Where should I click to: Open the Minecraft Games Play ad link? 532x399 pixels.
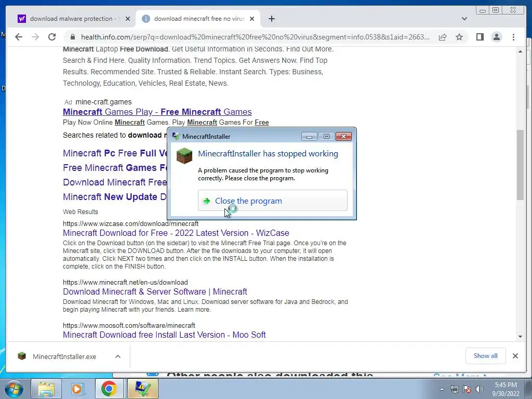[157, 112]
